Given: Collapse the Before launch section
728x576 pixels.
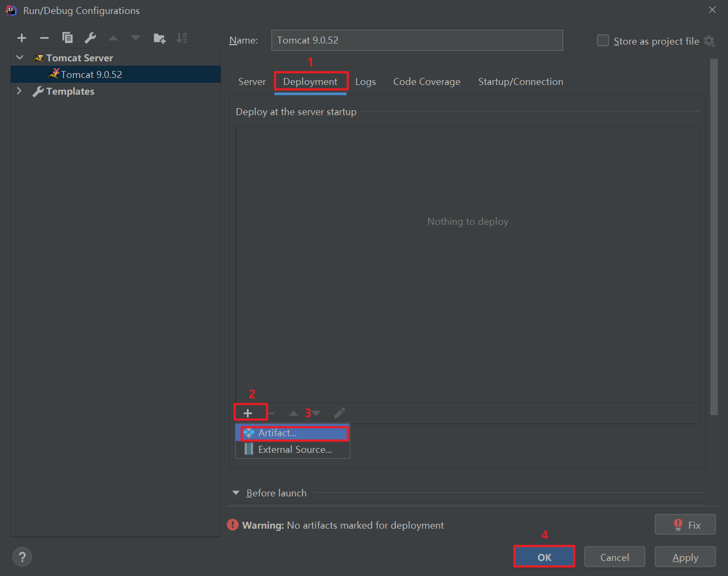Looking at the screenshot, I should point(236,493).
